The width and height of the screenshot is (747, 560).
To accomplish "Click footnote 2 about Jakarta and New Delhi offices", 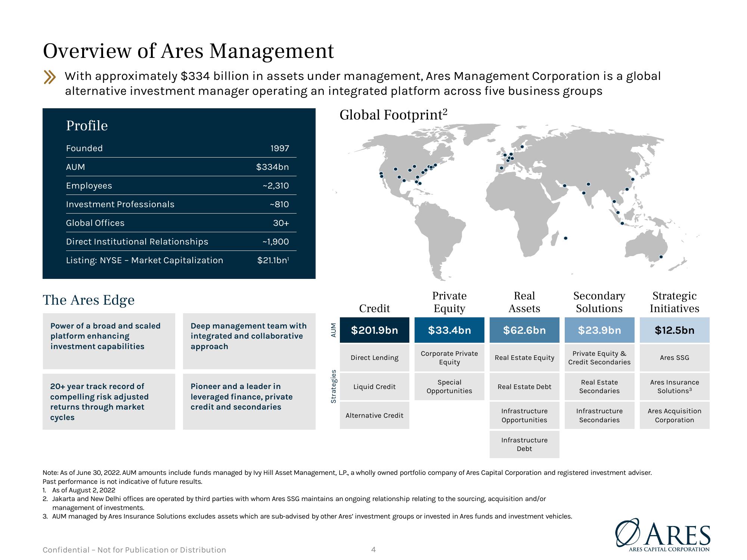I will coord(294,503).
